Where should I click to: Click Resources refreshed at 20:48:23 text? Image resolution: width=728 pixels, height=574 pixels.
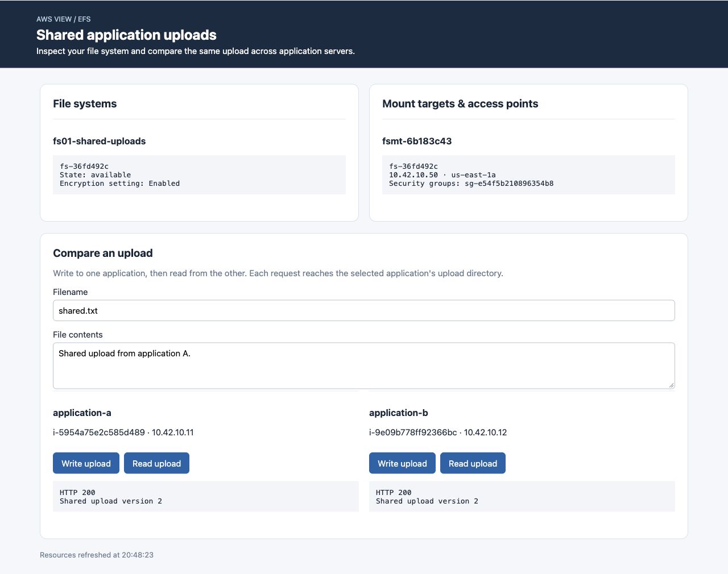click(x=97, y=555)
